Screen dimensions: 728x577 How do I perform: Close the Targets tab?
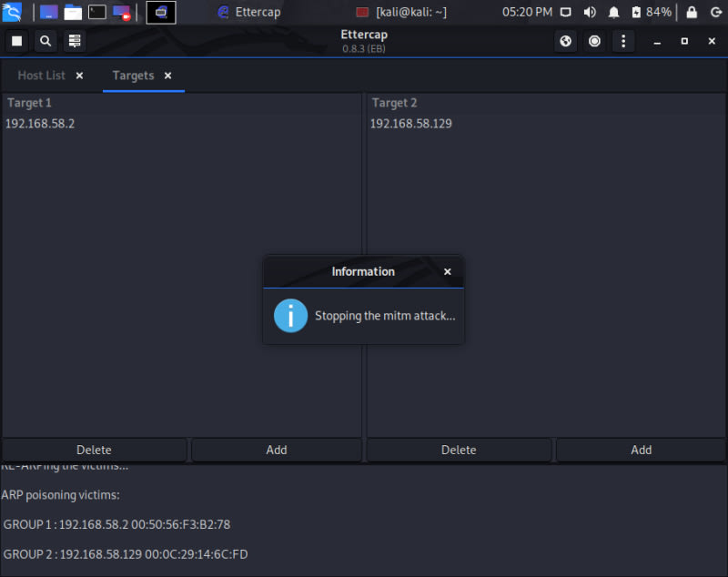[x=167, y=76]
